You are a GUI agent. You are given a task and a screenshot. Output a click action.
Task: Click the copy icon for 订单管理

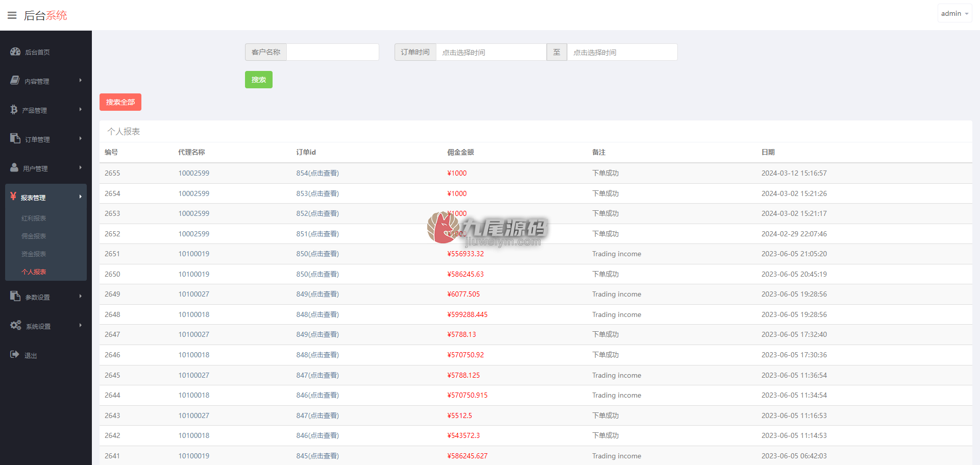click(15, 138)
